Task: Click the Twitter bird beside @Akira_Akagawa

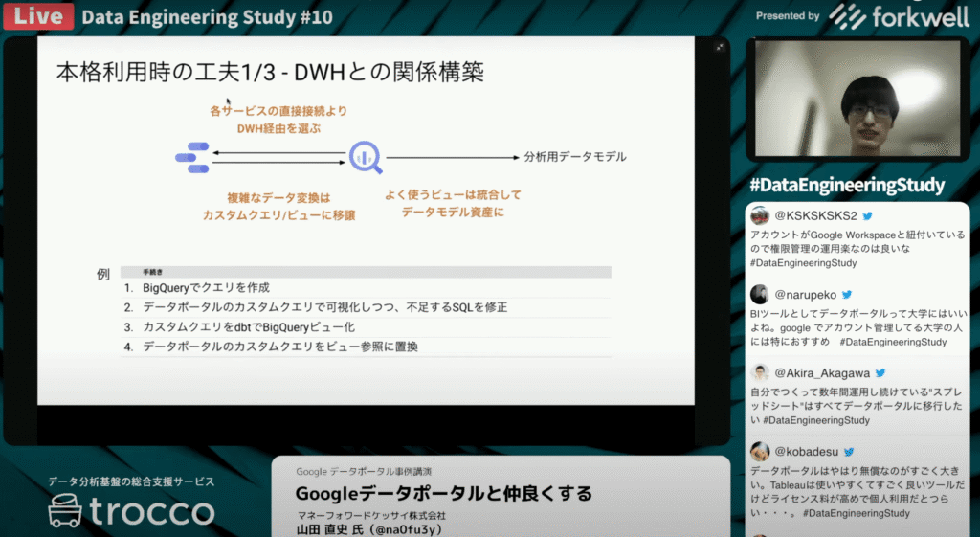Action: pos(880,373)
